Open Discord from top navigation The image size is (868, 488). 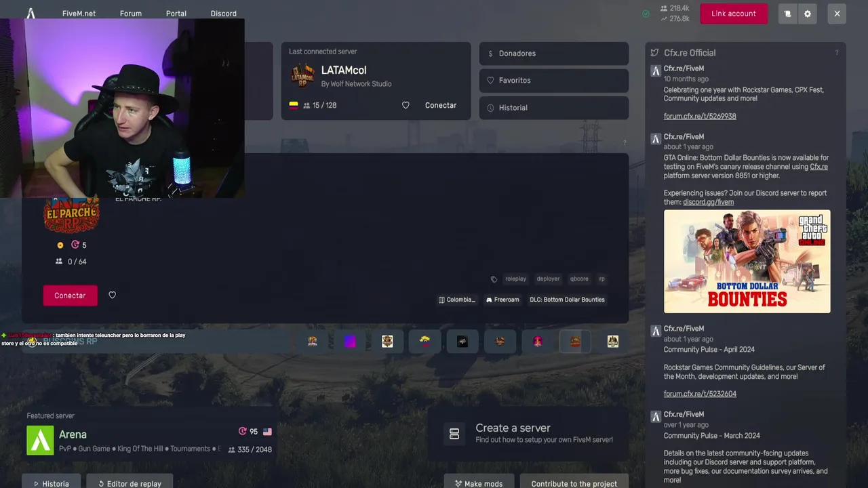pyautogui.click(x=224, y=14)
